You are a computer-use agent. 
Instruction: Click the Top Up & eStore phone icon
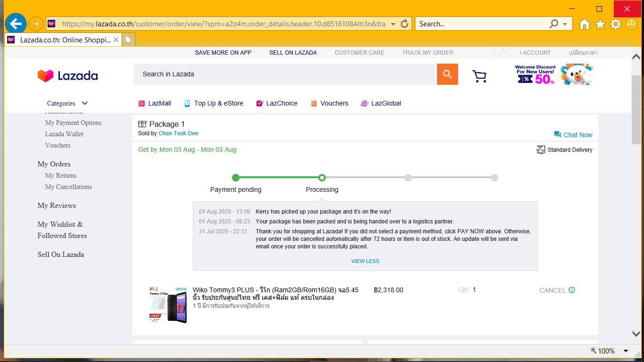(187, 103)
